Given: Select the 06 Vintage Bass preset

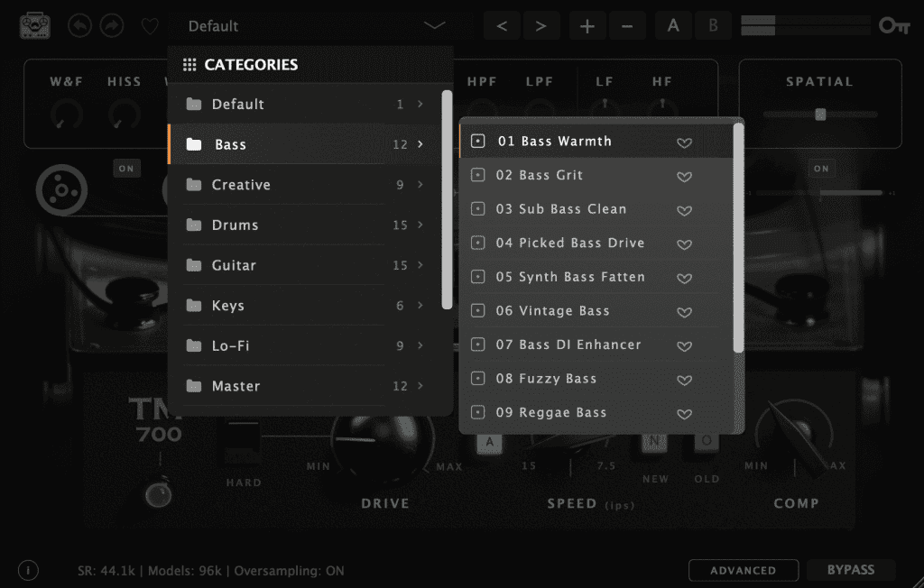Looking at the screenshot, I should [552, 311].
